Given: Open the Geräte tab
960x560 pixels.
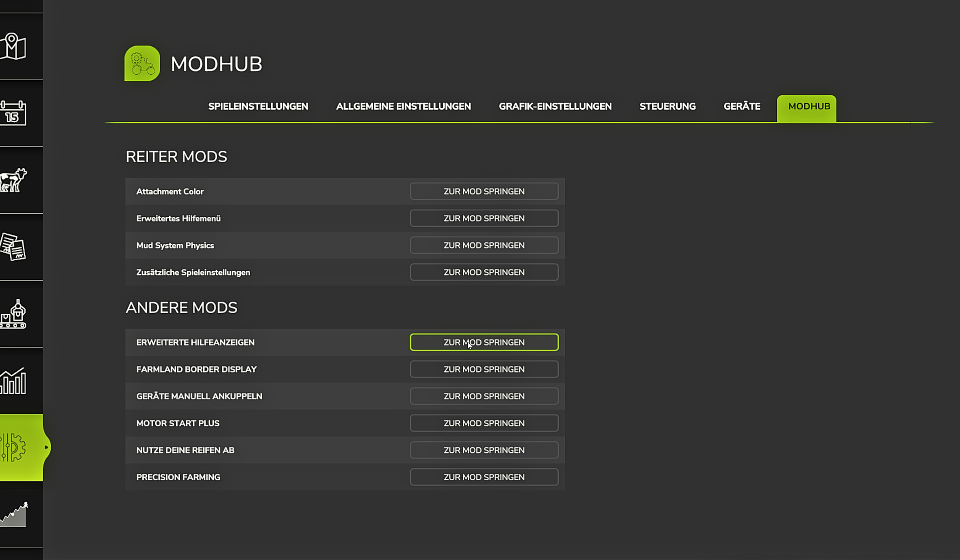Looking at the screenshot, I should tap(742, 106).
